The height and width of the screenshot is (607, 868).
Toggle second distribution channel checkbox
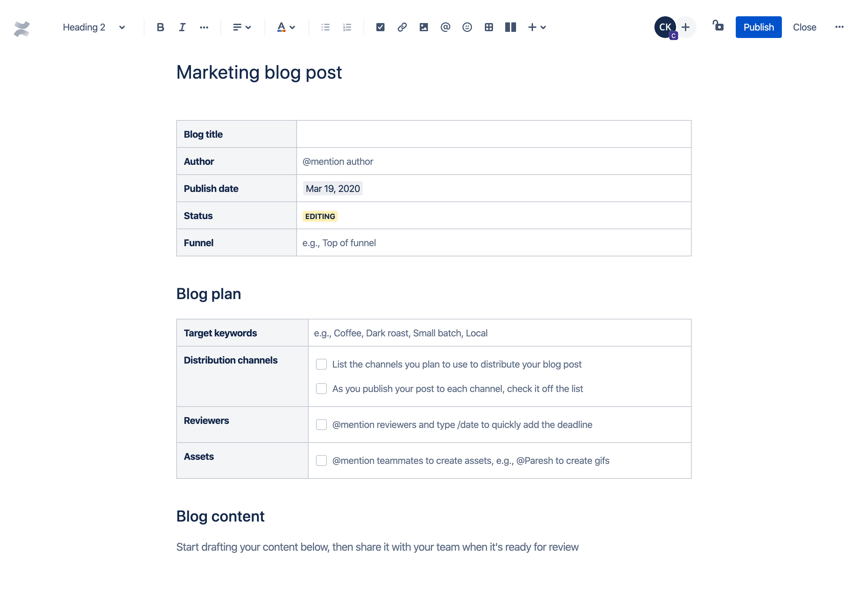point(321,388)
